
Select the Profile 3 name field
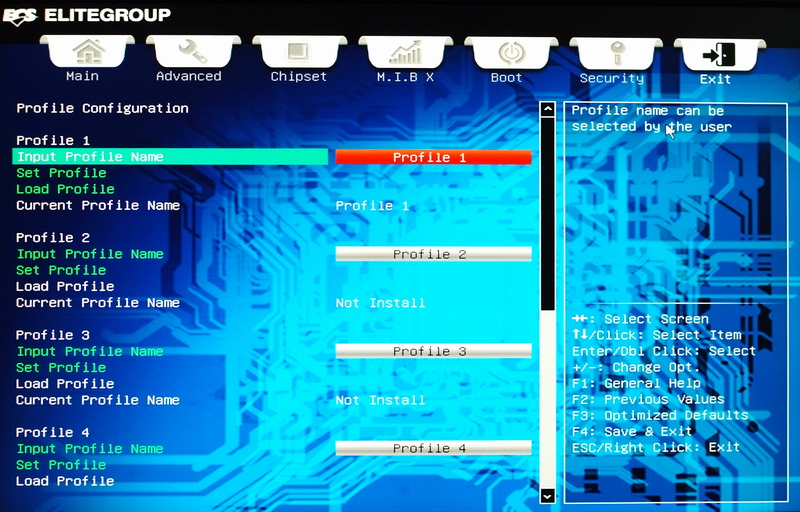click(x=433, y=351)
